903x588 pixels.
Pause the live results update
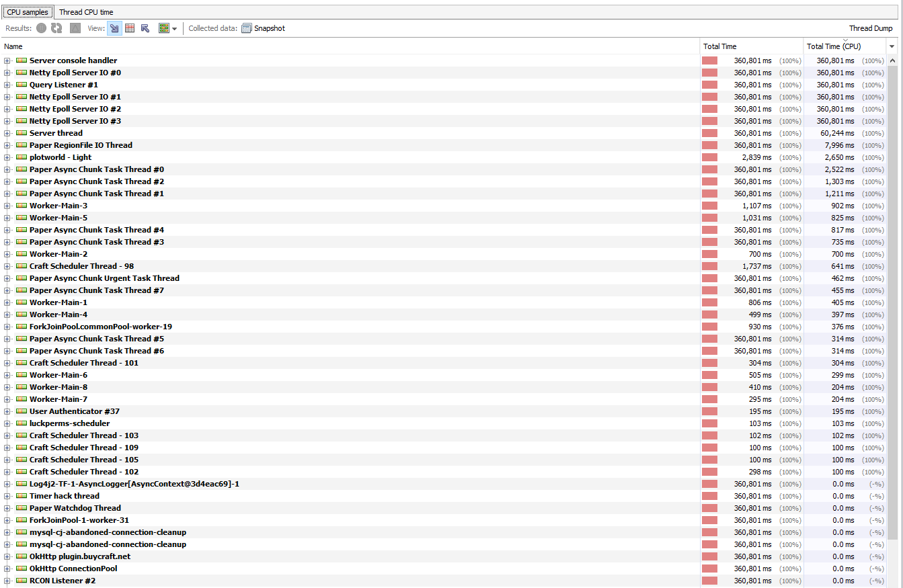(x=42, y=28)
